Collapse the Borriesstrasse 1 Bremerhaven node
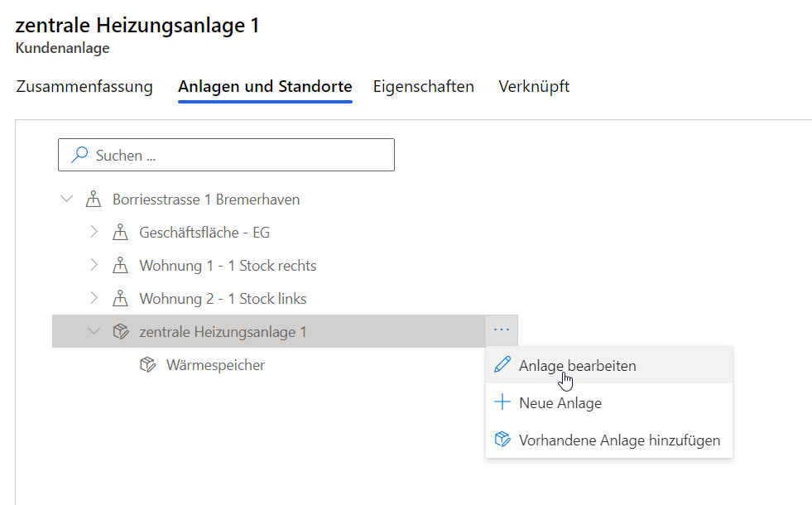Image resolution: width=812 pixels, height=505 pixels. tap(66, 200)
